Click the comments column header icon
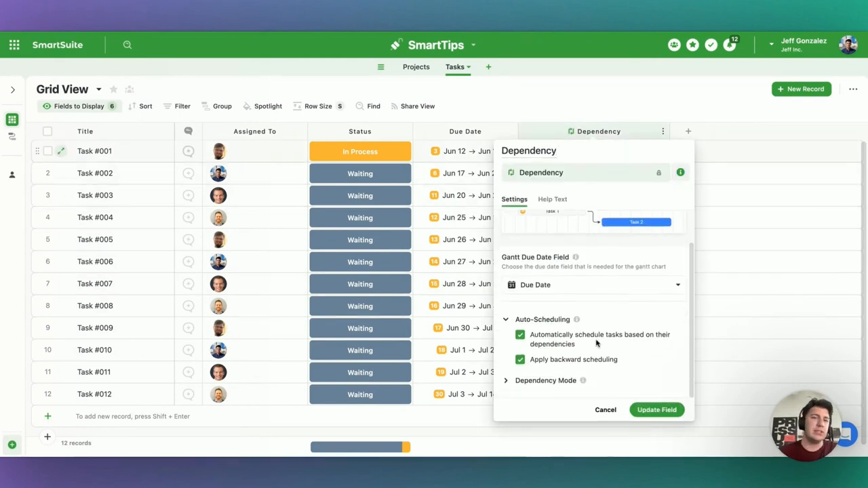868x488 pixels. (189, 131)
